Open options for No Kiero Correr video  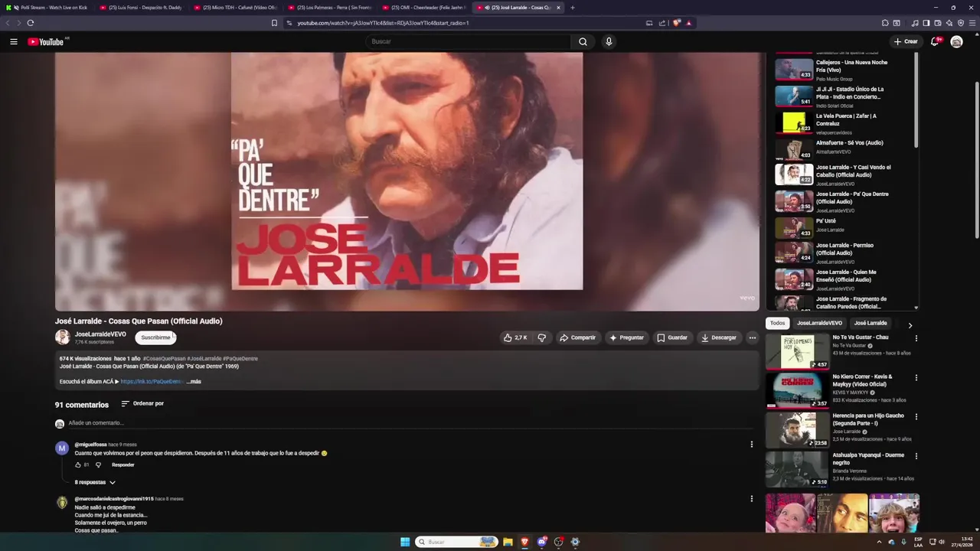coord(916,377)
